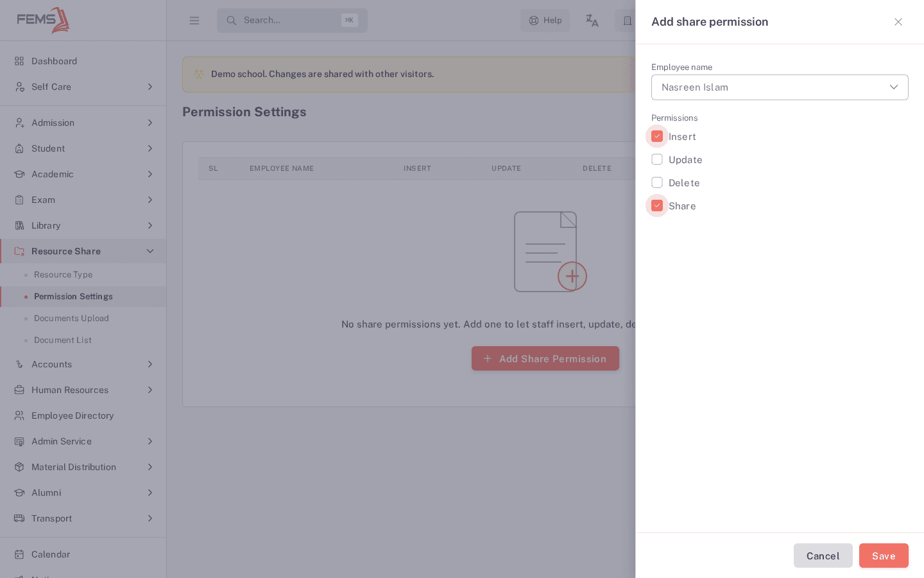
Task: Click the Search input field
Action: tap(292, 21)
